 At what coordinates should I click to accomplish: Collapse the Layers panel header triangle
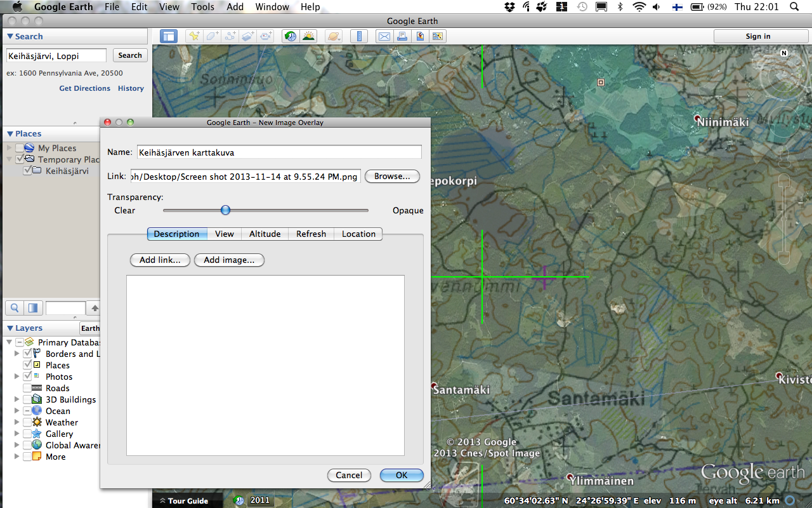[x=10, y=328]
